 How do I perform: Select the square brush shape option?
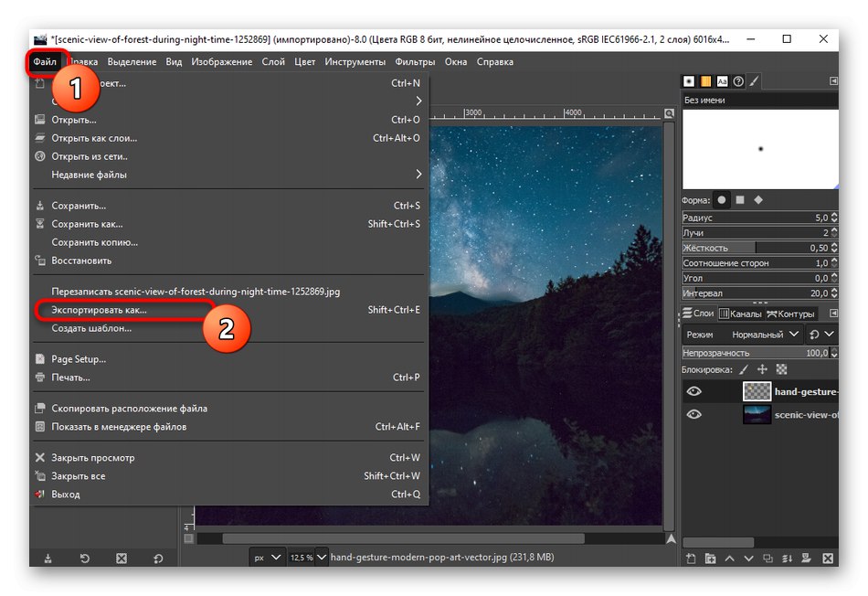742,199
